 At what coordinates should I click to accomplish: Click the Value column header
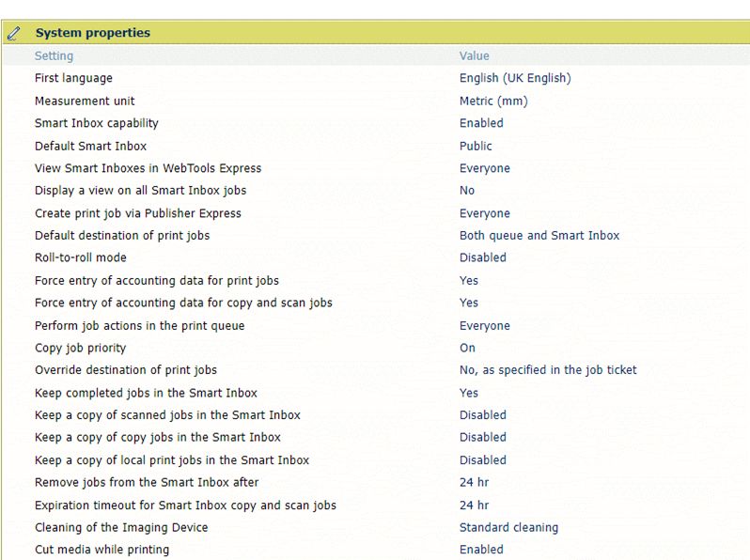tap(474, 56)
